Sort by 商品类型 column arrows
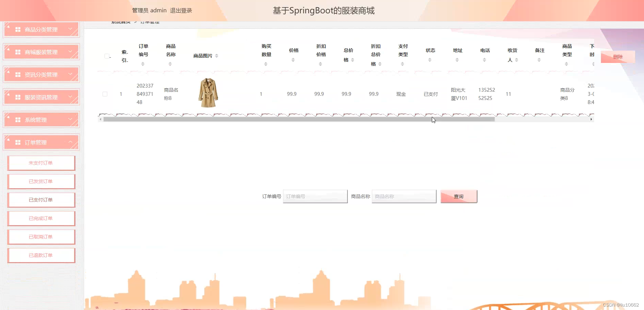 (566, 64)
